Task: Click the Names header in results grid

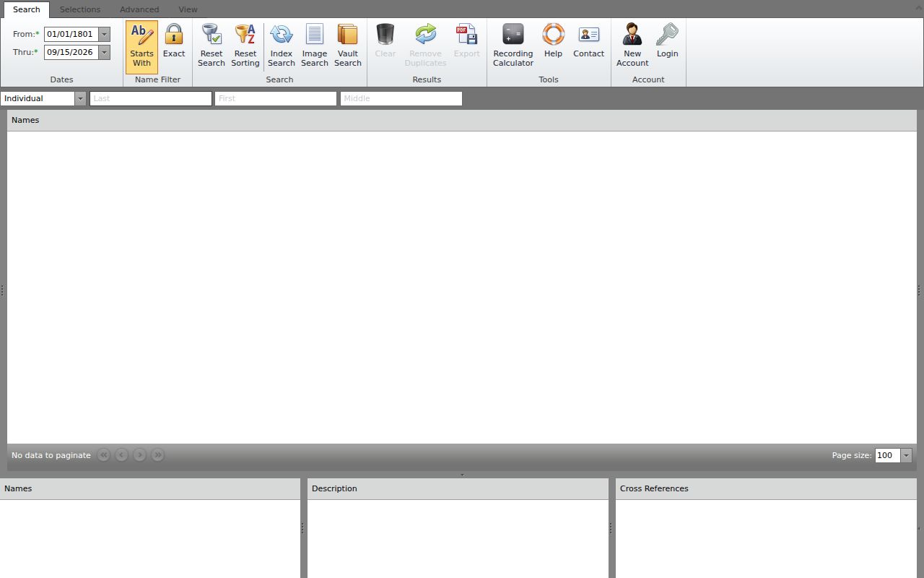Action: pyautogui.click(x=462, y=120)
